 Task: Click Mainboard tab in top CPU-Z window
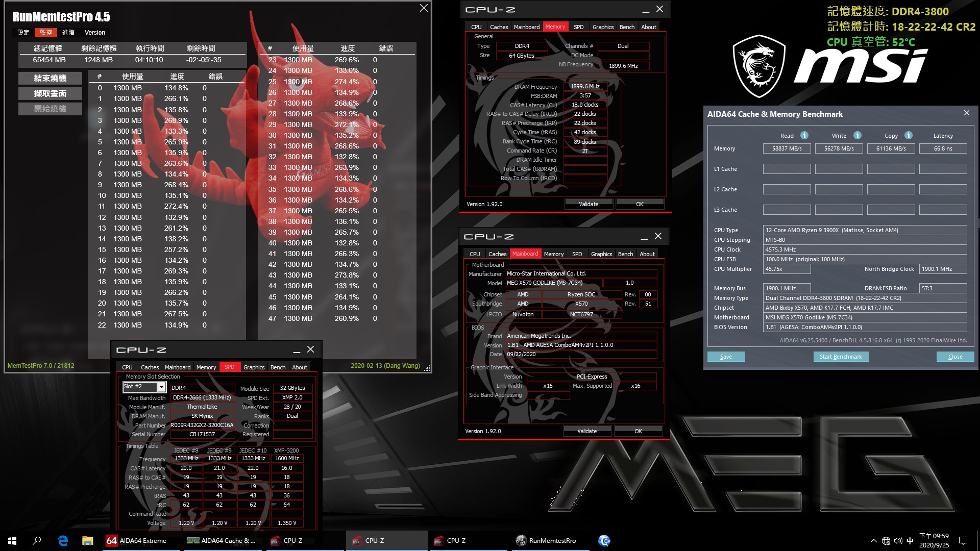point(527,27)
